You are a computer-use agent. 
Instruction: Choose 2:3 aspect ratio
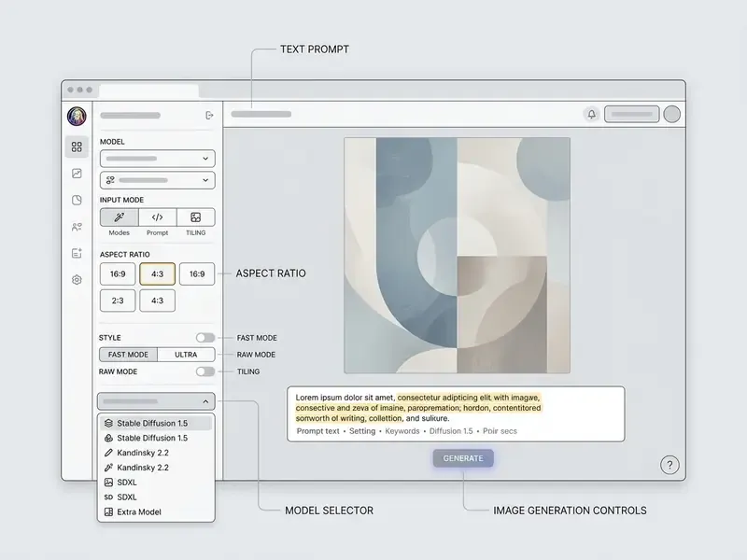click(x=118, y=301)
